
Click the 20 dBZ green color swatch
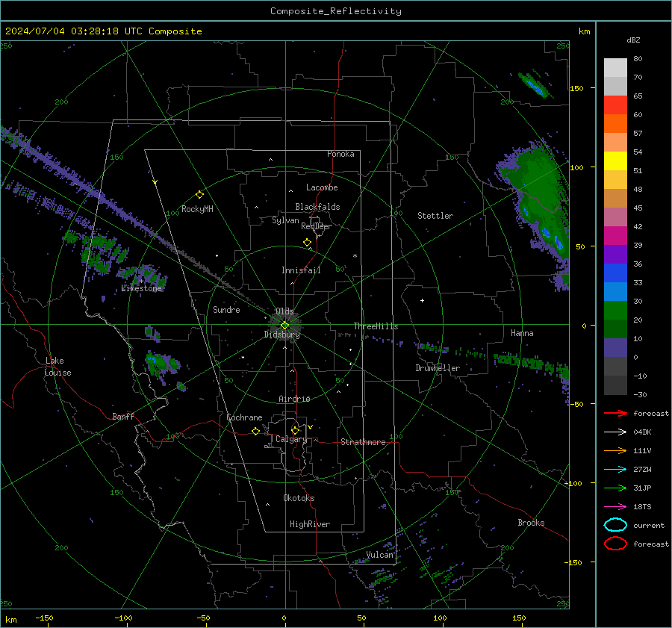point(615,311)
